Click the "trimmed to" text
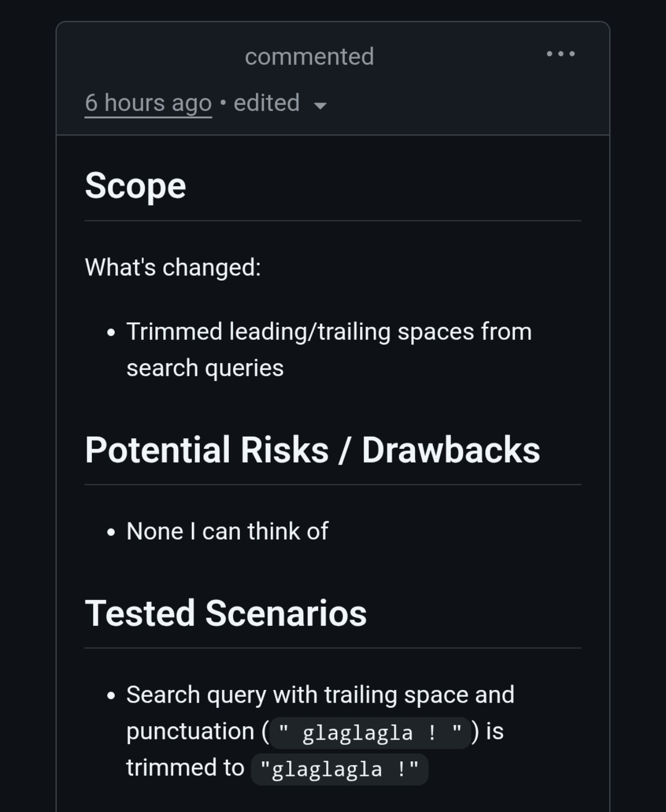The width and height of the screenshot is (666, 812). coord(185,768)
